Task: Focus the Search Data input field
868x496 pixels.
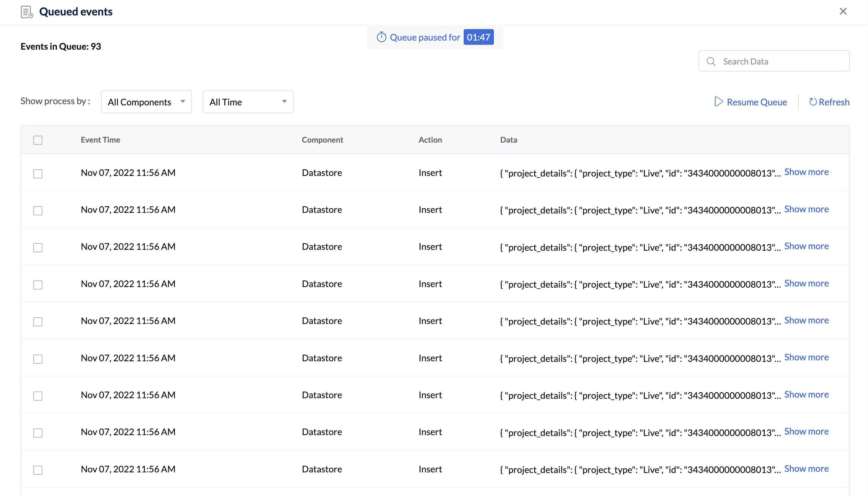Action: point(774,61)
